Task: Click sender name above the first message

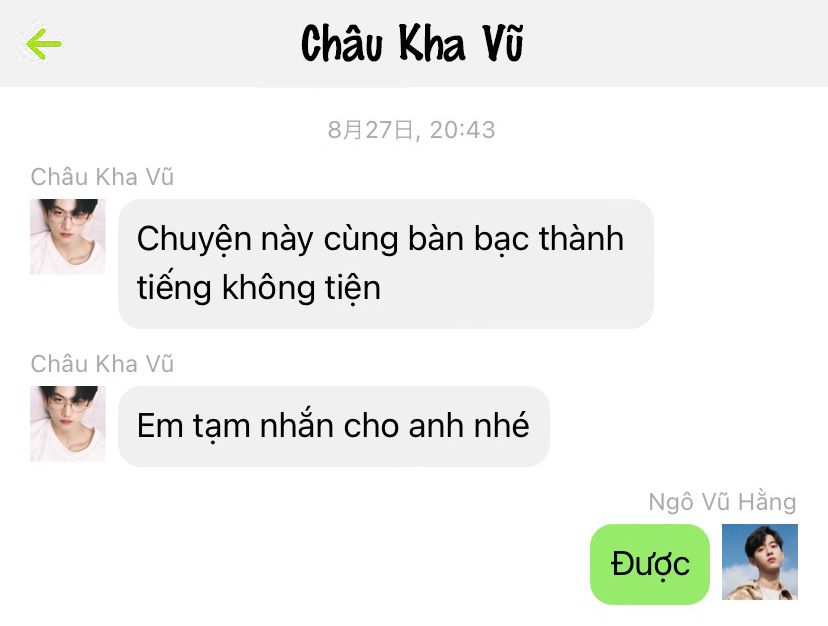Action: coord(102,177)
